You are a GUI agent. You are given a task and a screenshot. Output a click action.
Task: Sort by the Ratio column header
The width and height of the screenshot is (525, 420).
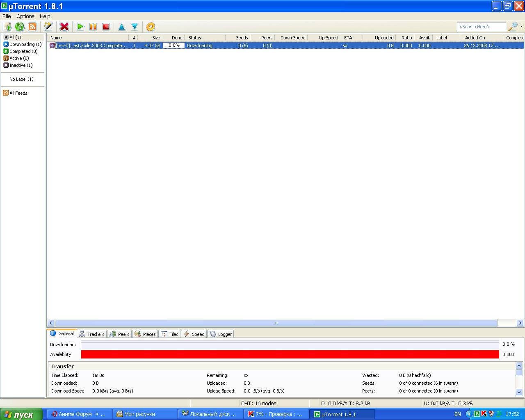(405, 38)
